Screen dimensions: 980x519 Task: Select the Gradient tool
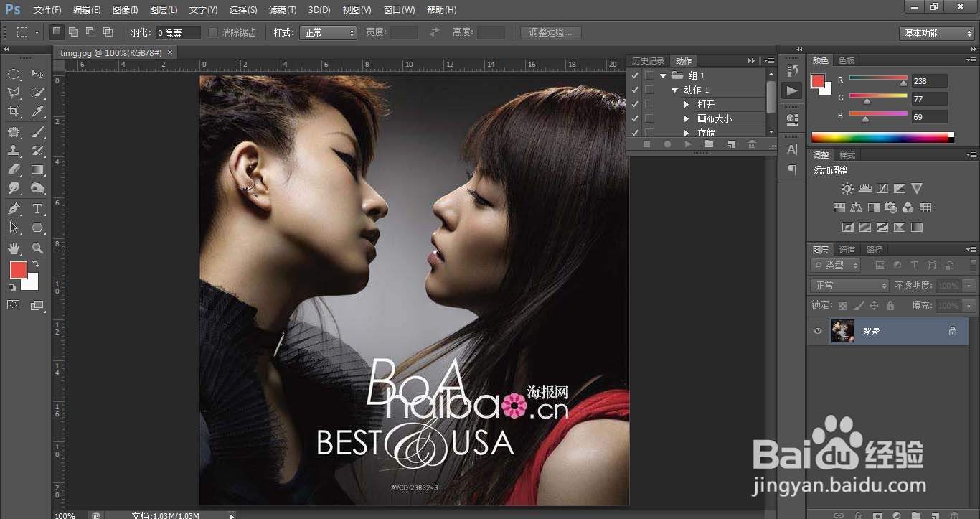click(x=37, y=169)
